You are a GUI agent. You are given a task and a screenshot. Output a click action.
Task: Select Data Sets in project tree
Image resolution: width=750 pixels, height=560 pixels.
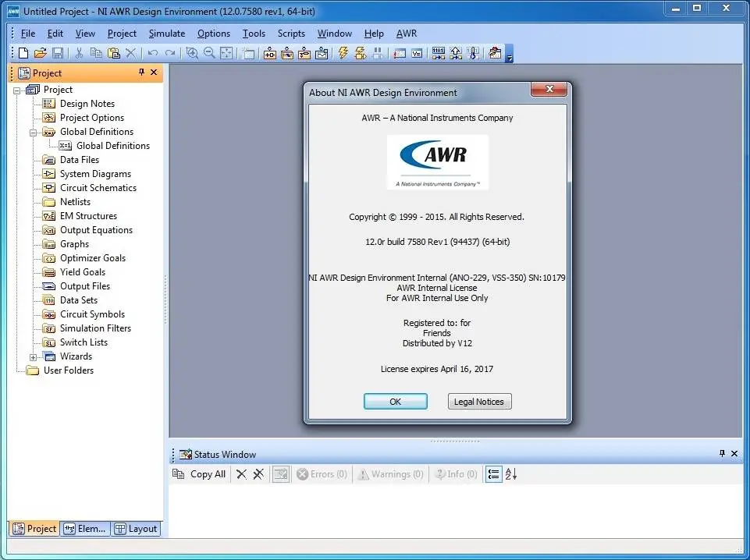[79, 300]
